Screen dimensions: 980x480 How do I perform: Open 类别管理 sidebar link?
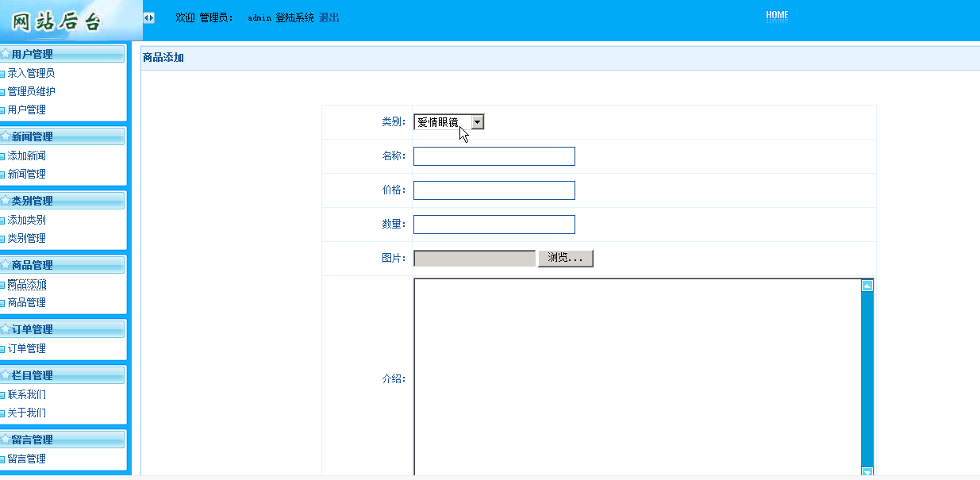(x=26, y=238)
